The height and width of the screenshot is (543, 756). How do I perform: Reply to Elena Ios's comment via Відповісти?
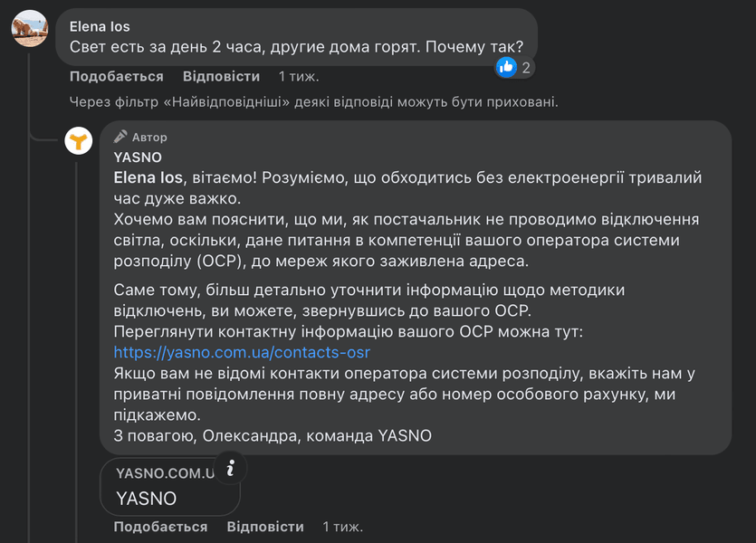221,77
